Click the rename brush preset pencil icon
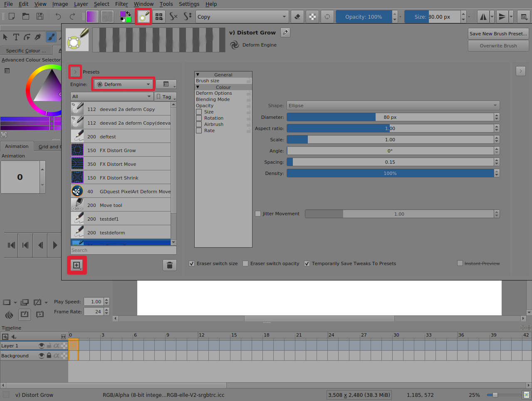Screen dimensions: 532x401 coord(285,32)
